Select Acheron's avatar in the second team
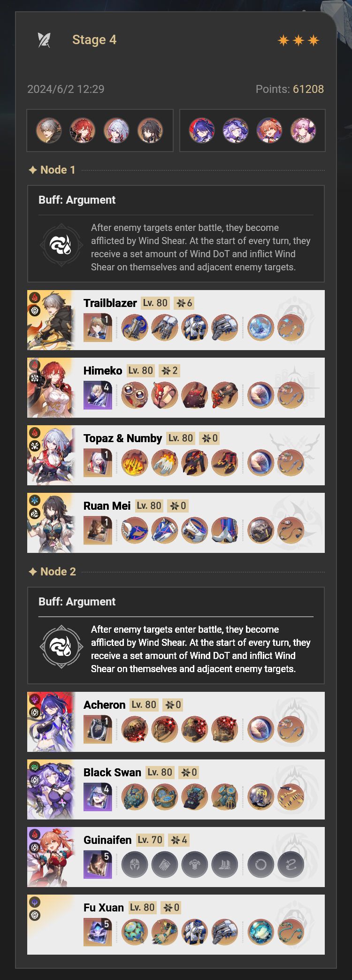The height and width of the screenshot is (980, 352). 201,130
